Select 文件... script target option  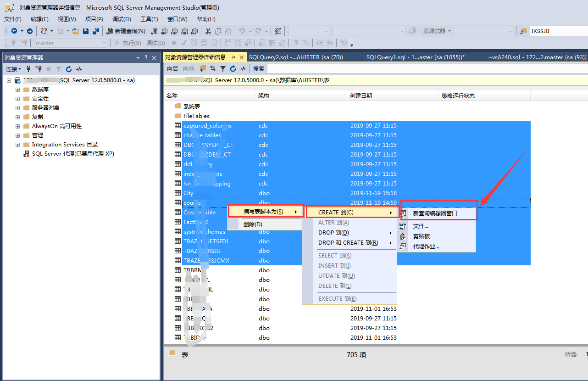[437, 226]
